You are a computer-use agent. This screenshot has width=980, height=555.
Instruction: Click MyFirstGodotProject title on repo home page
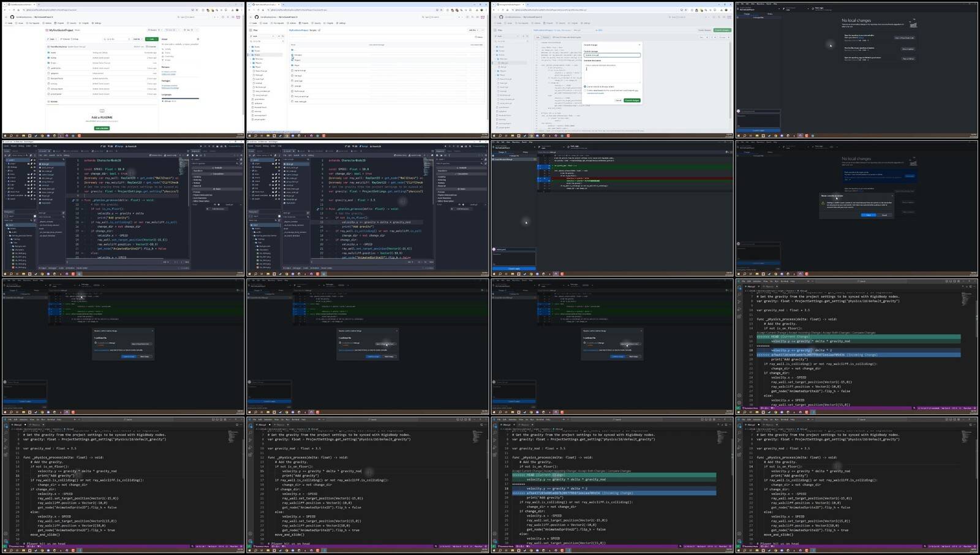61,30
